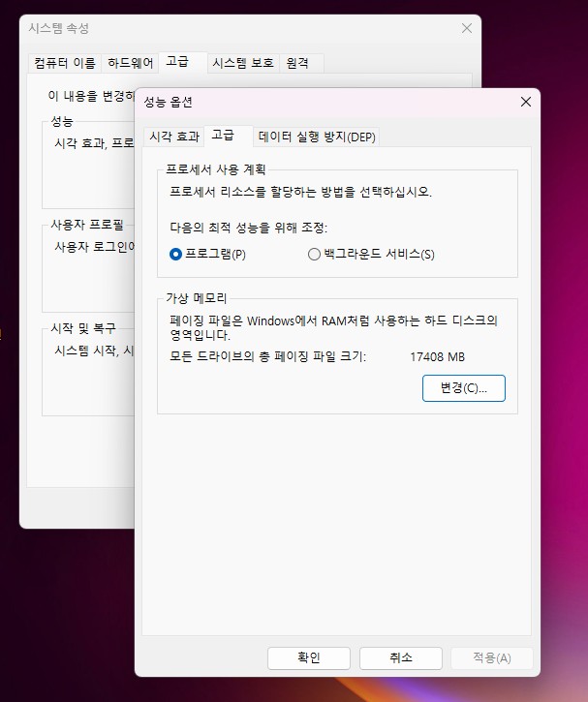Click 모든 드라이브의 총 페이징 파일 크기 label

pos(267,357)
